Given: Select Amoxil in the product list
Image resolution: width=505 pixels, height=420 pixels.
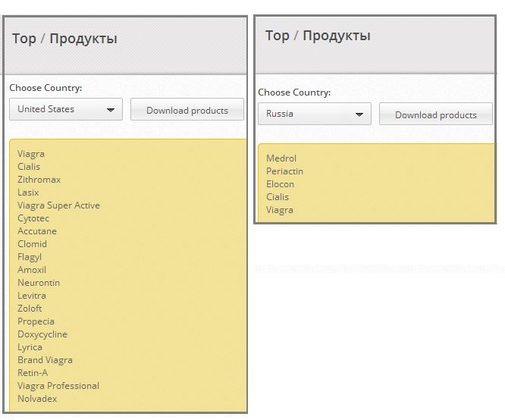Looking at the screenshot, I should [x=32, y=270].
